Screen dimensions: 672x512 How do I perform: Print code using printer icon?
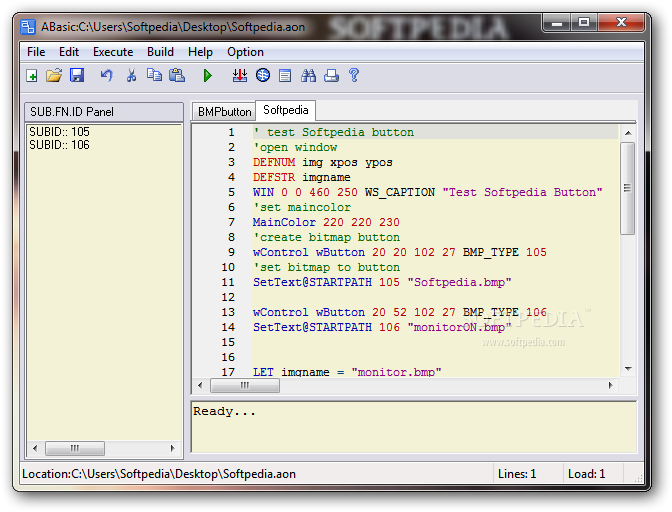pyautogui.click(x=331, y=75)
